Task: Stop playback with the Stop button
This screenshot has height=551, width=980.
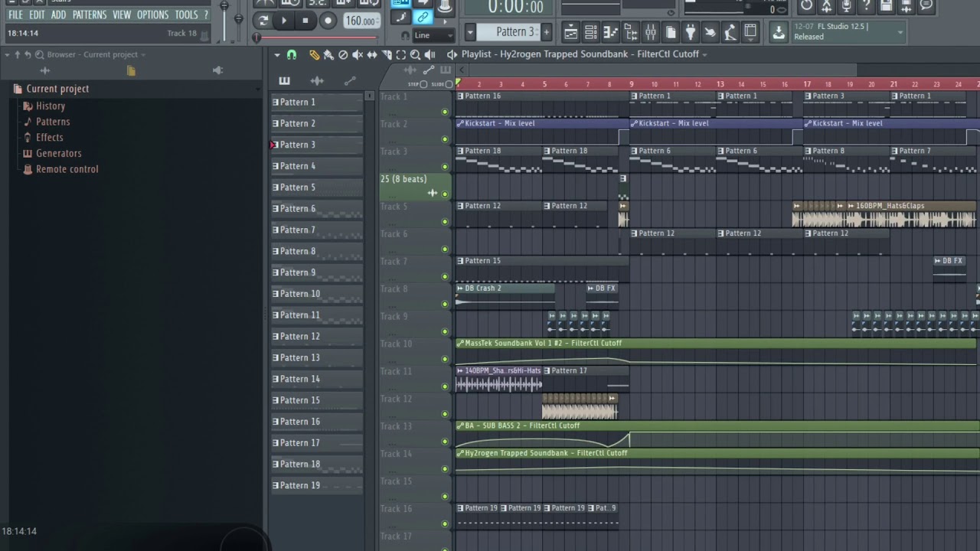Action: tap(305, 21)
